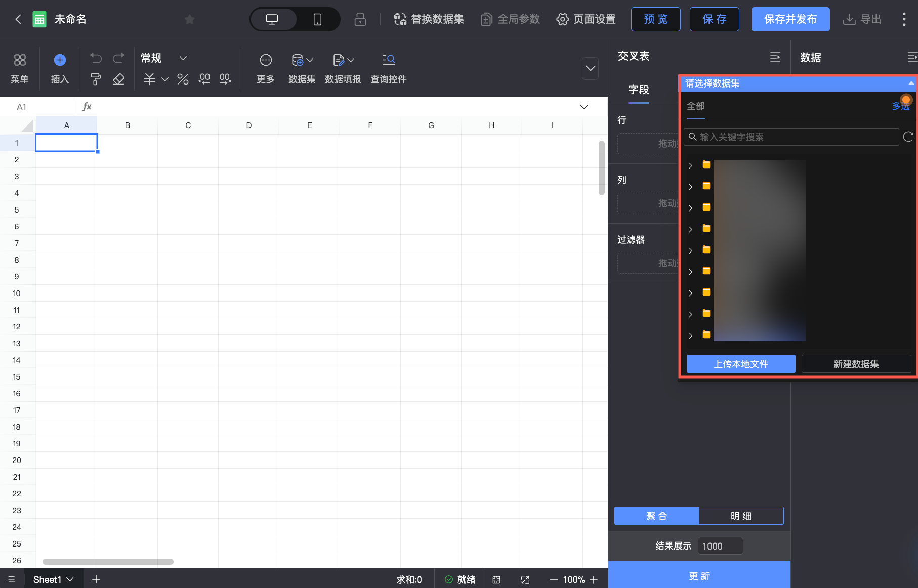Screen dimensions: 918x588
Task: Open the 更多 more options
Action: [266, 68]
